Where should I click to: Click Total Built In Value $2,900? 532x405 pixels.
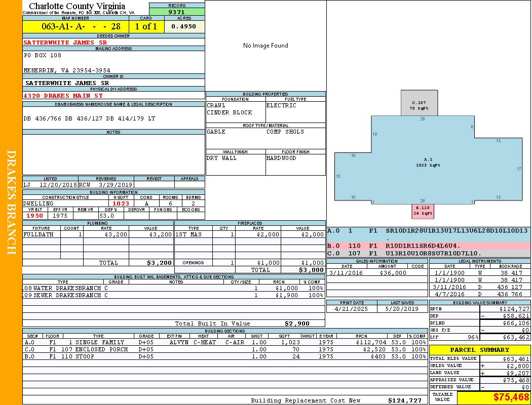pyautogui.click(x=297, y=323)
